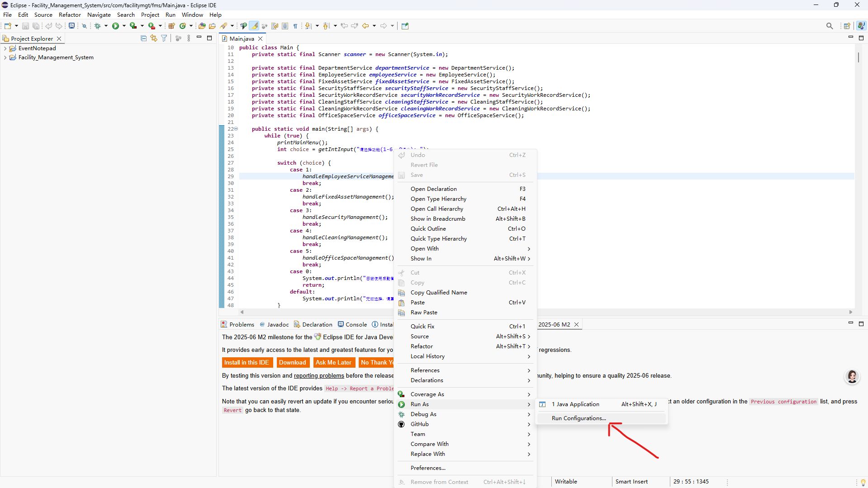Click the Filter funnel icon in Project Explorer
Viewport: 868px width, 488px height.
click(164, 38)
